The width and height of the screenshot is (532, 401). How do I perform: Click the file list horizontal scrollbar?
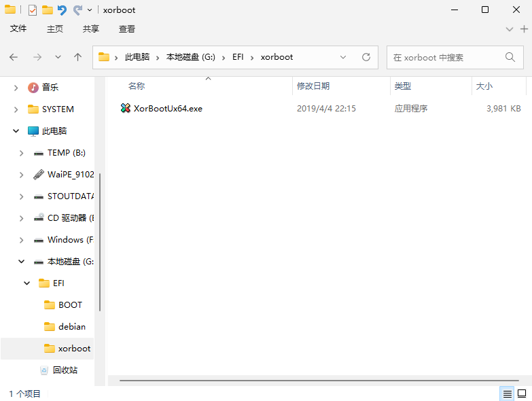319,381
